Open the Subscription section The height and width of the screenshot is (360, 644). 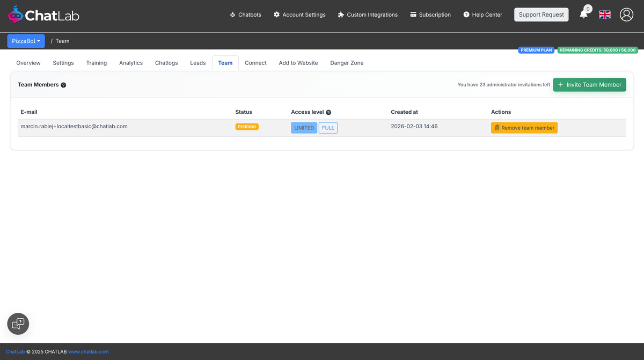tap(430, 14)
